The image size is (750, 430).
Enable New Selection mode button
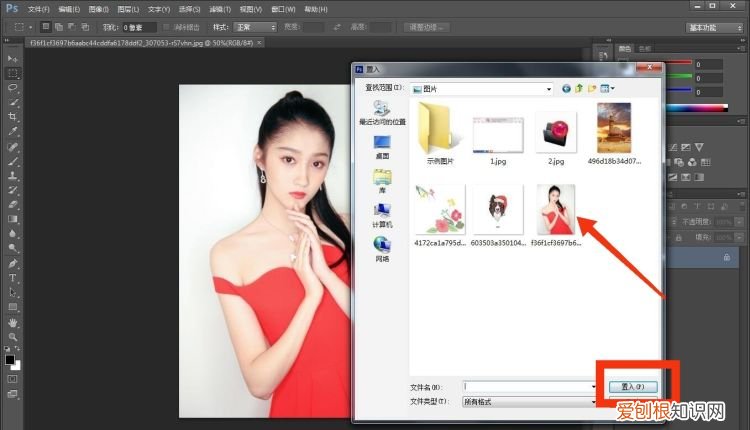tap(45, 27)
